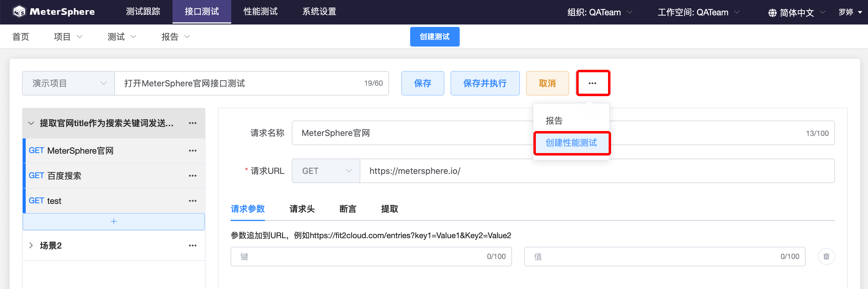The image size is (868, 289).
Task: Focus the 请求名称 input field
Action: pyautogui.click(x=563, y=133)
